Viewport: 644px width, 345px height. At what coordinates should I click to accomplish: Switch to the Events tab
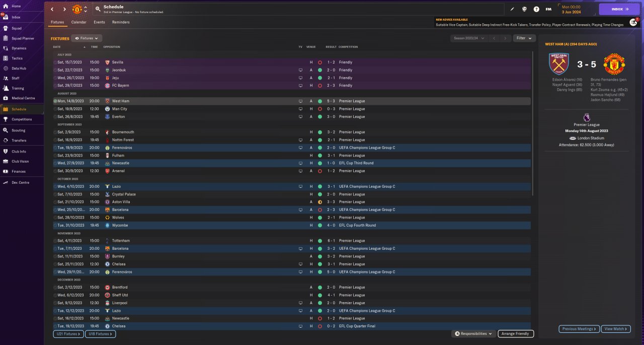tap(99, 22)
